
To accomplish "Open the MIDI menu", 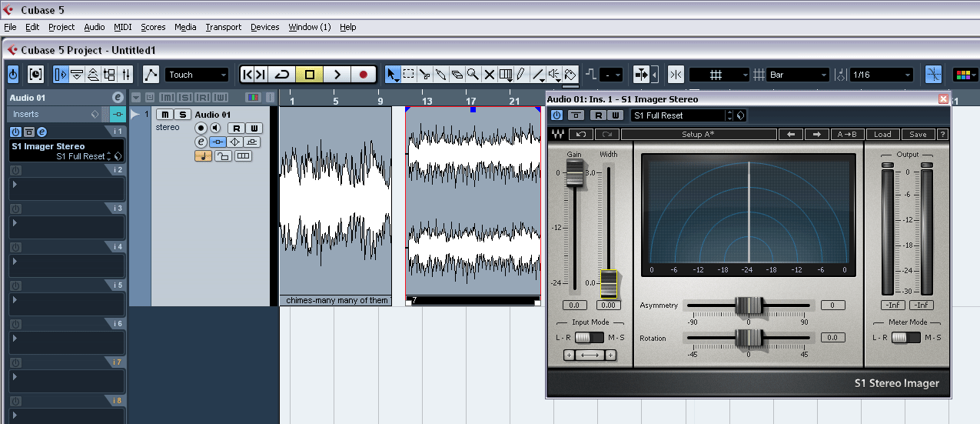I will click(123, 27).
